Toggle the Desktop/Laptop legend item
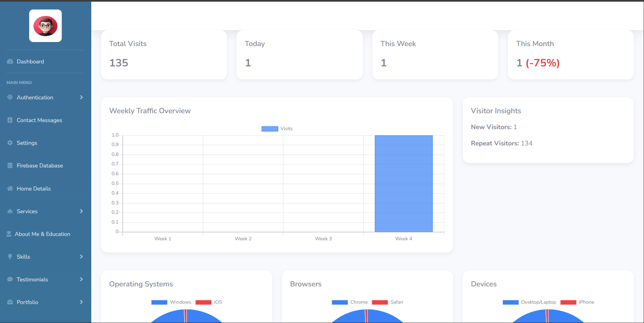The image size is (644, 323). 529,302
